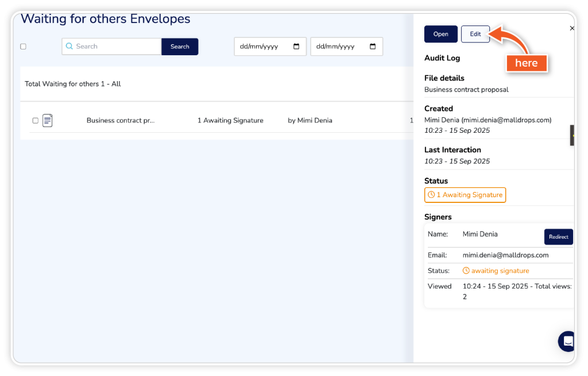Click the clock icon beside the signer's awaiting signature status

click(x=466, y=271)
